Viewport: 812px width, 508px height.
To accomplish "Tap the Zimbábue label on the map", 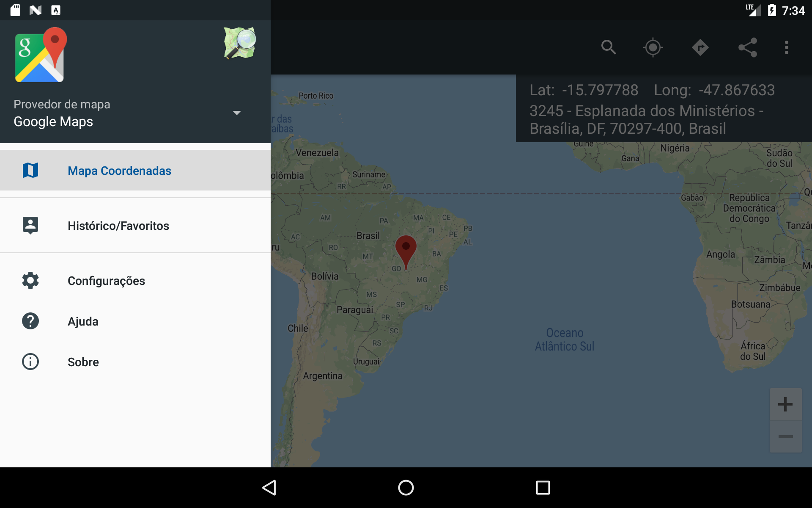I will tap(780, 288).
